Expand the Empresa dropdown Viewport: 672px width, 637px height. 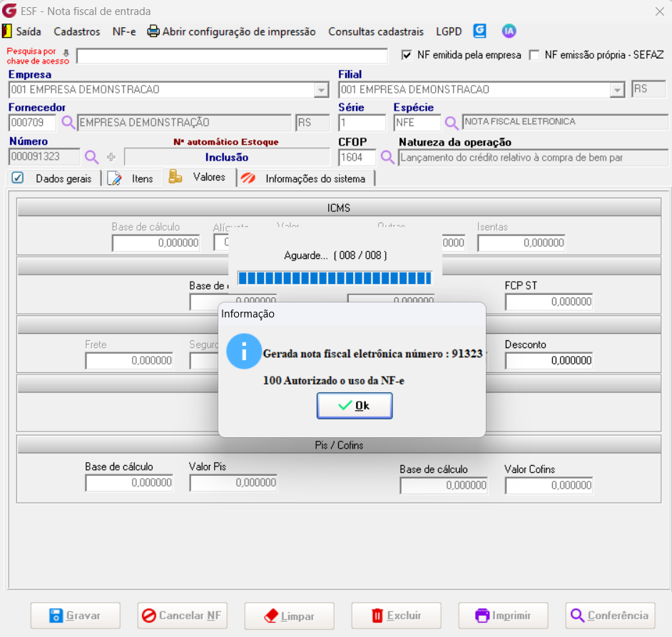pyautogui.click(x=321, y=91)
